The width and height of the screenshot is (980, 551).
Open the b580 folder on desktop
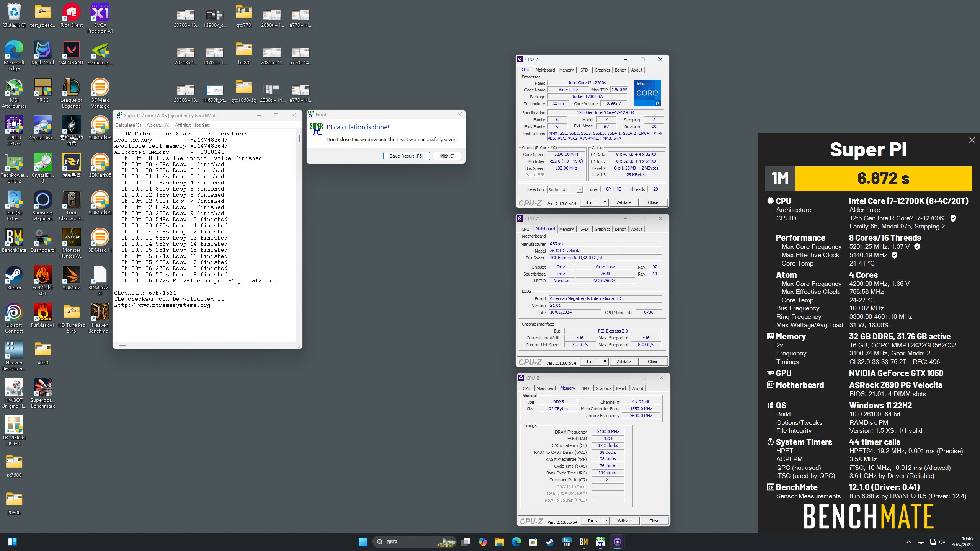243,54
